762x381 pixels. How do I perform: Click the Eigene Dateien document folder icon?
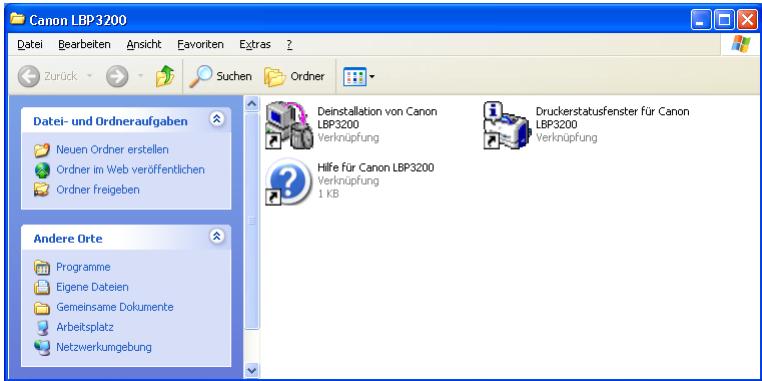[x=42, y=287]
